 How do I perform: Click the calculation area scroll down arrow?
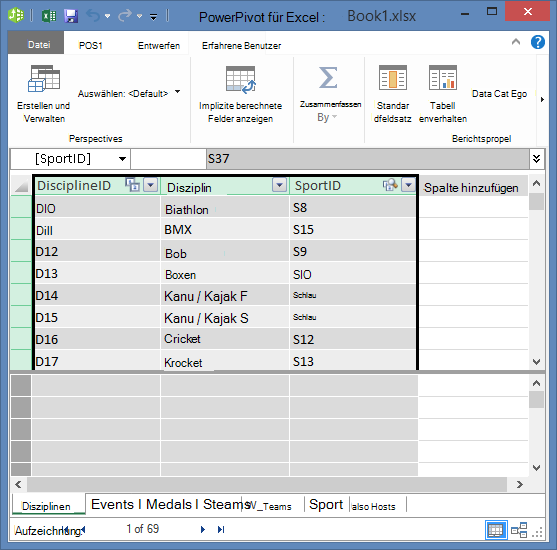pos(536,468)
